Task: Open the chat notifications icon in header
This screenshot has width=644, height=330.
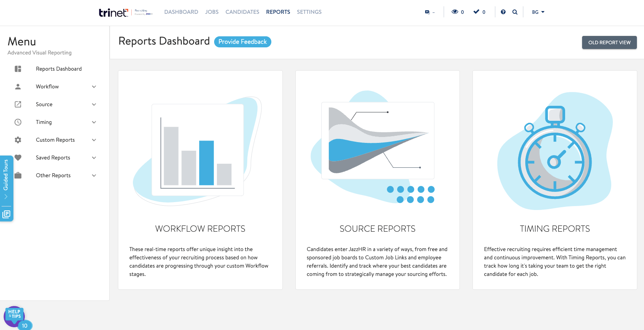Action: [x=427, y=12]
